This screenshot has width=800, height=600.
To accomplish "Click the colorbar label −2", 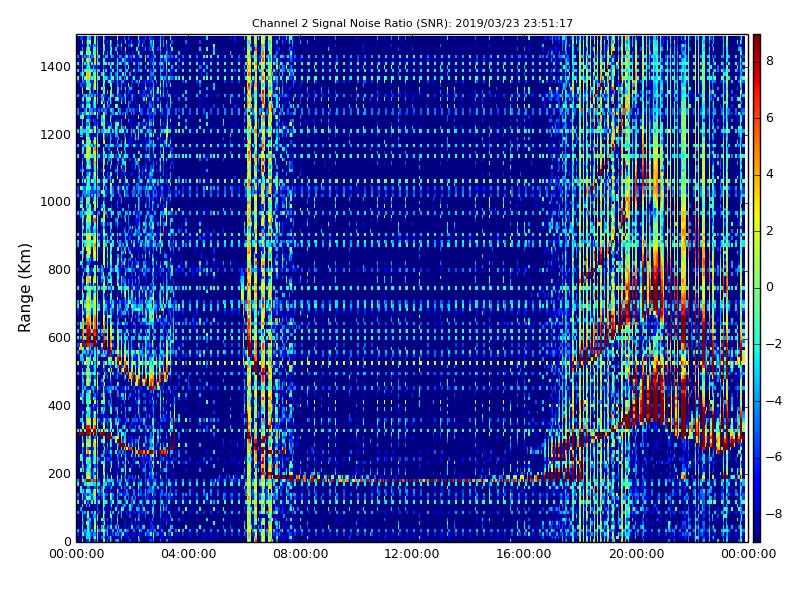I will [x=773, y=344].
